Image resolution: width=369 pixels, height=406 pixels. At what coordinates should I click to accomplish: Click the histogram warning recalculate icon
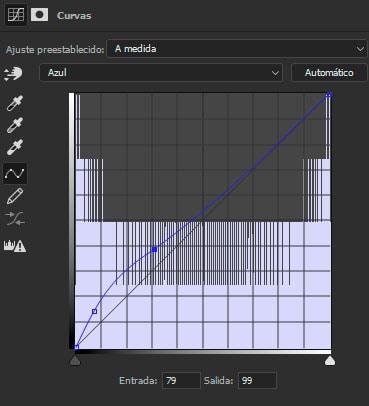pos(15,246)
